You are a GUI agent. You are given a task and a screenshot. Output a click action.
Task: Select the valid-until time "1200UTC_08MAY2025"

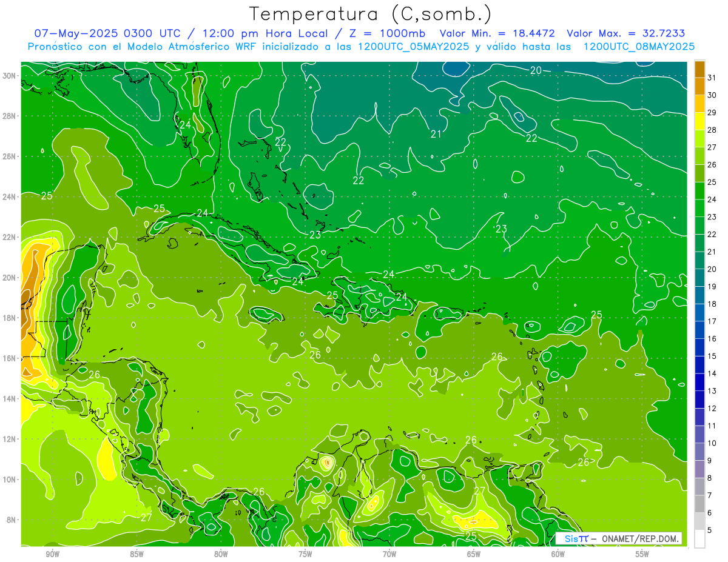[x=639, y=47]
